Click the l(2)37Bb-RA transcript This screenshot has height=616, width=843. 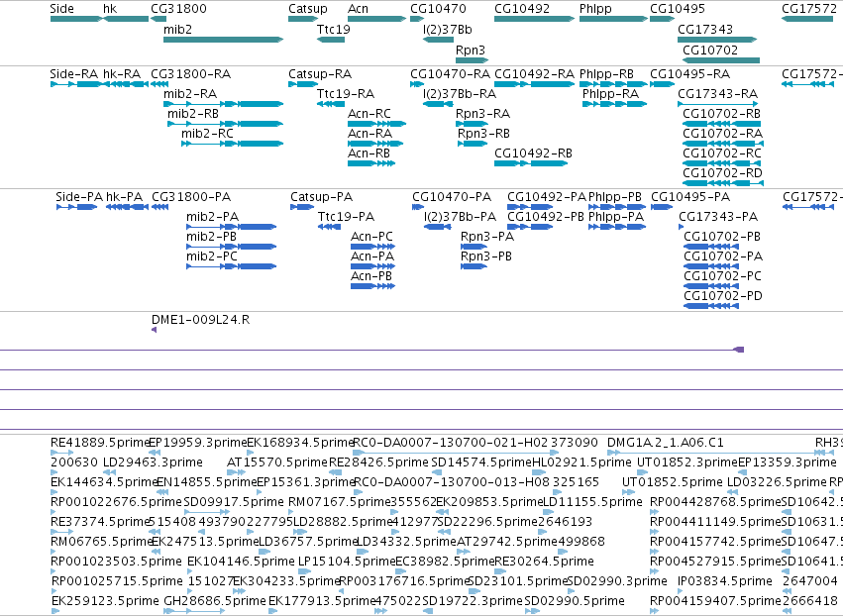438,104
